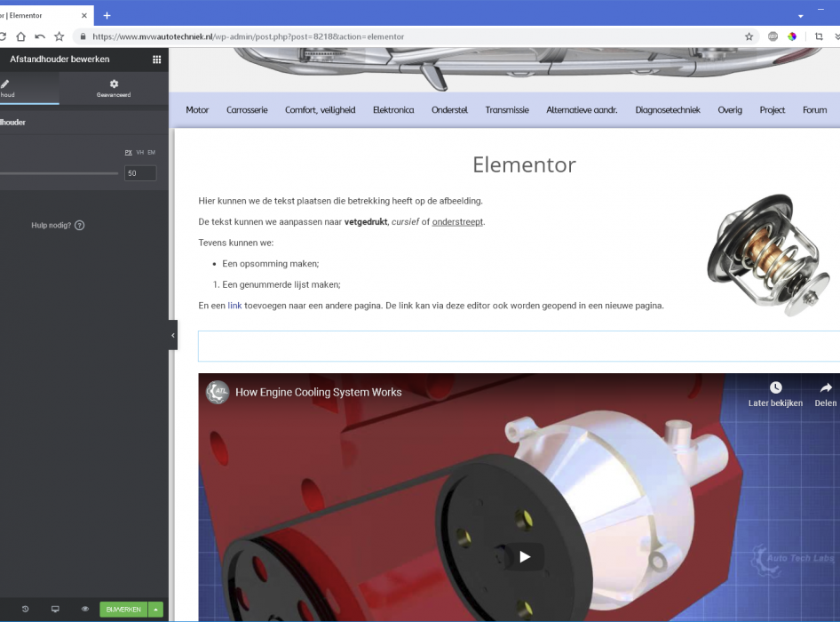Open the Transmissie menu item
The width and height of the screenshot is (840, 622).
pos(507,110)
